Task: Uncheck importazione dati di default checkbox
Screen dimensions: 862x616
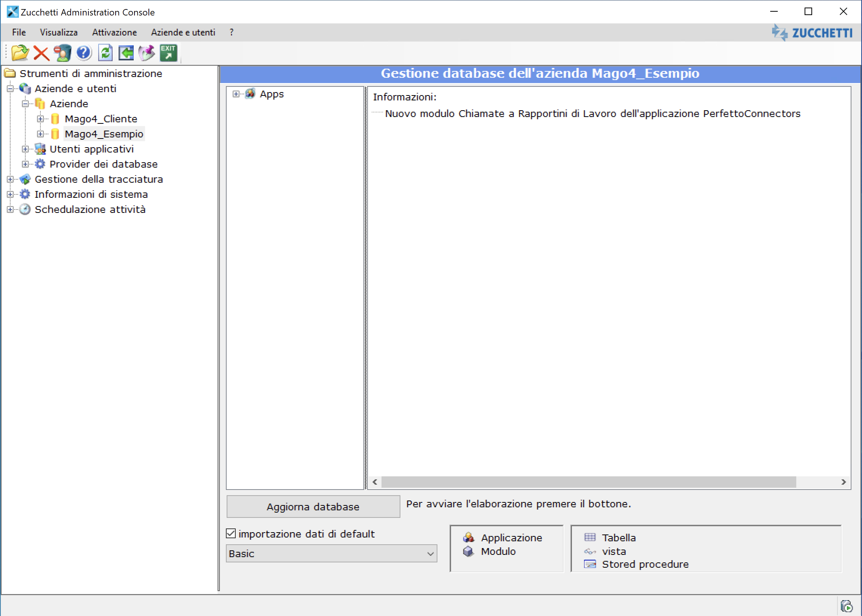Action: [x=231, y=533]
